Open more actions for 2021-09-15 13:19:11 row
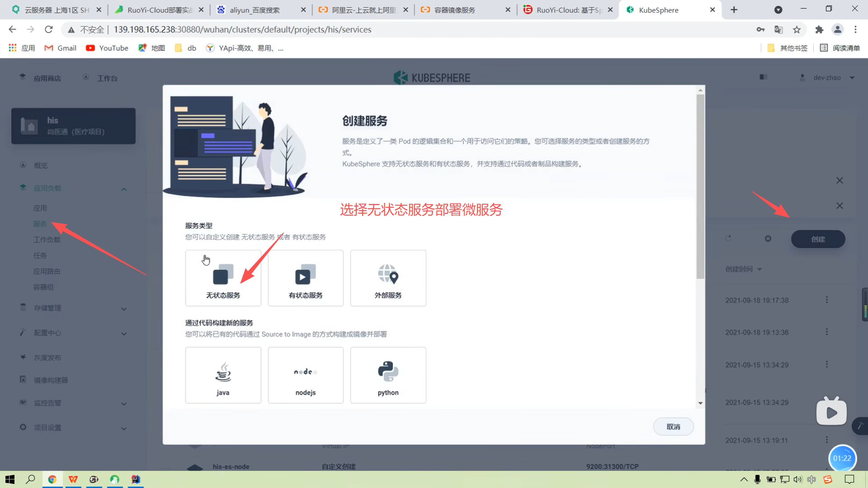The height and width of the screenshot is (488, 868). pyautogui.click(x=827, y=440)
